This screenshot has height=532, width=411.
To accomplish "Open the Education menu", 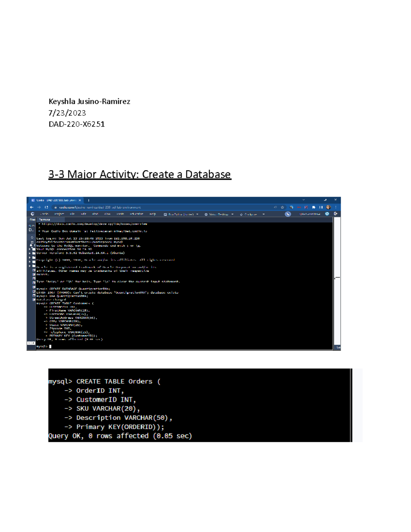I will (x=136, y=214).
